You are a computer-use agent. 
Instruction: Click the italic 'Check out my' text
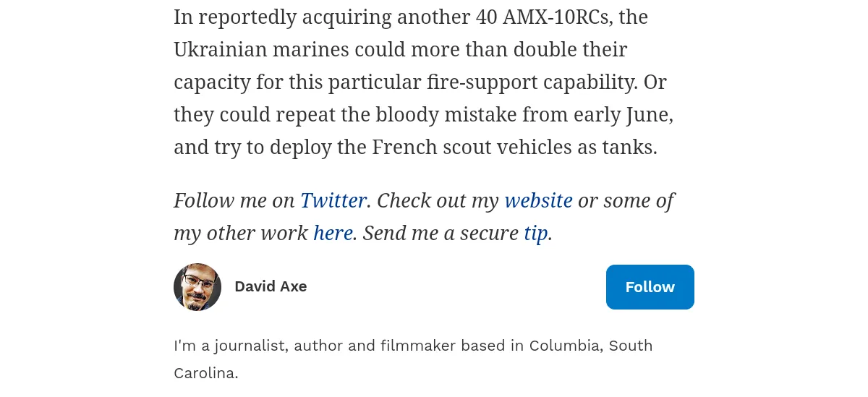(438, 200)
